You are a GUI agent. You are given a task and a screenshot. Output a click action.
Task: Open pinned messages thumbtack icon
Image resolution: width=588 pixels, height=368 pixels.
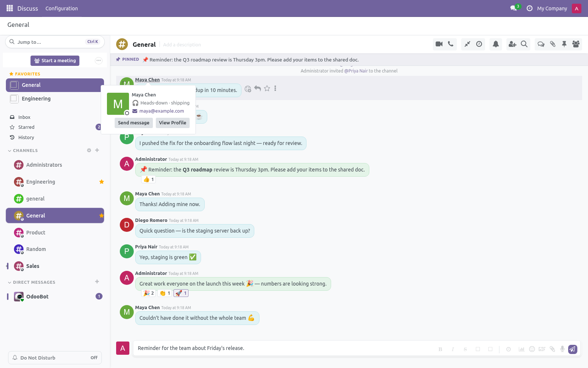[564, 44]
